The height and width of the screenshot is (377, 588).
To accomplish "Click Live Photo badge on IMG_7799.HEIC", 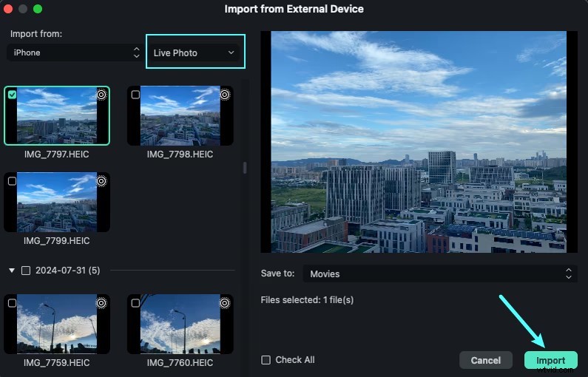I will coord(101,181).
